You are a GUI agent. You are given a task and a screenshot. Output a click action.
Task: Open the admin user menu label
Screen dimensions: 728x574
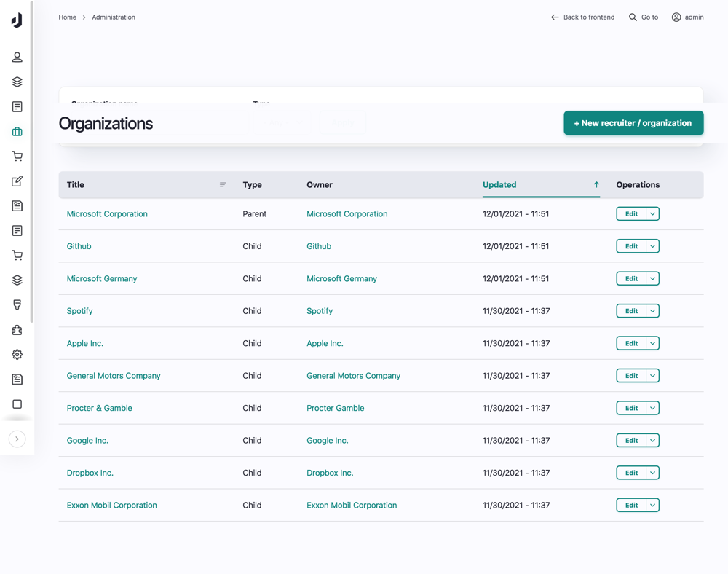(x=694, y=17)
